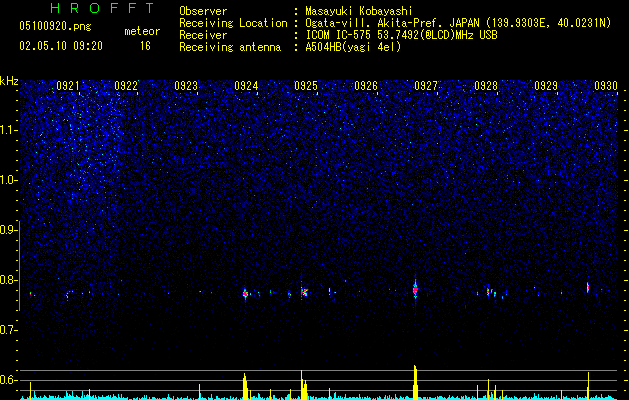Click the kHz axis unit label

coord(9,81)
